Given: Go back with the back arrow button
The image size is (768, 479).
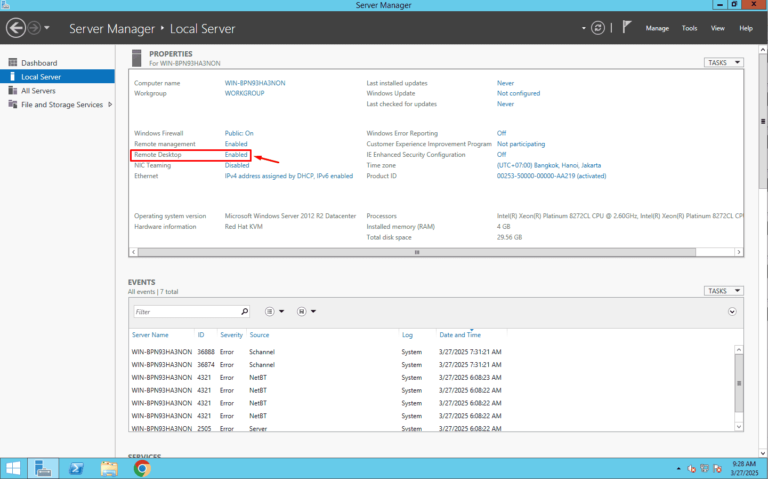Looking at the screenshot, I should pos(16,28).
